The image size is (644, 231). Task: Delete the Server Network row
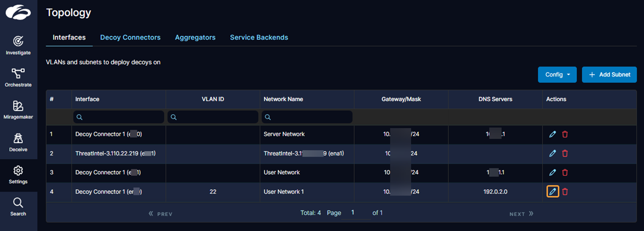coord(565,135)
